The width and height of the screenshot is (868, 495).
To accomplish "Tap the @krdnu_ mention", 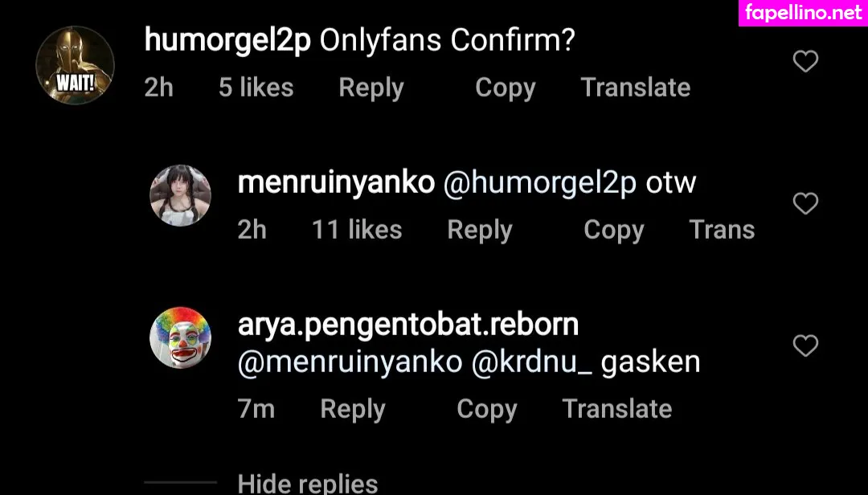I will point(531,362).
